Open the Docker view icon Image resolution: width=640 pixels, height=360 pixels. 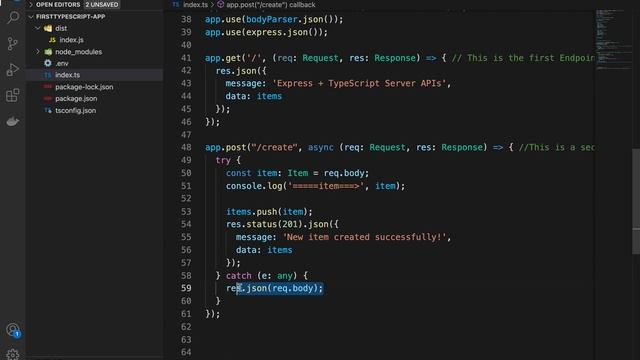tap(13, 121)
